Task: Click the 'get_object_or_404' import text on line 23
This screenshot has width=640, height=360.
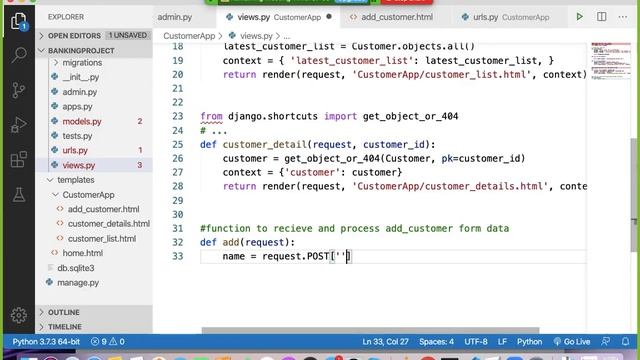Action: 410,116
